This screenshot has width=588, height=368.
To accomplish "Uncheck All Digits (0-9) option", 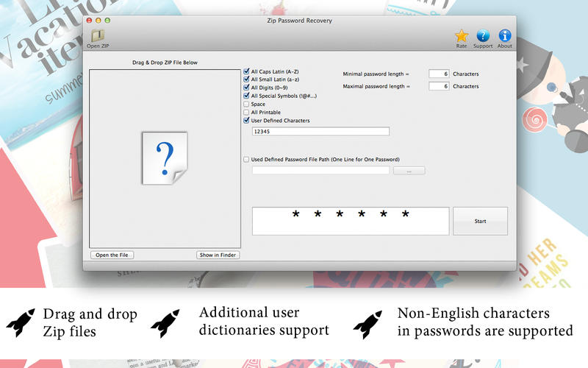I will pyautogui.click(x=246, y=88).
